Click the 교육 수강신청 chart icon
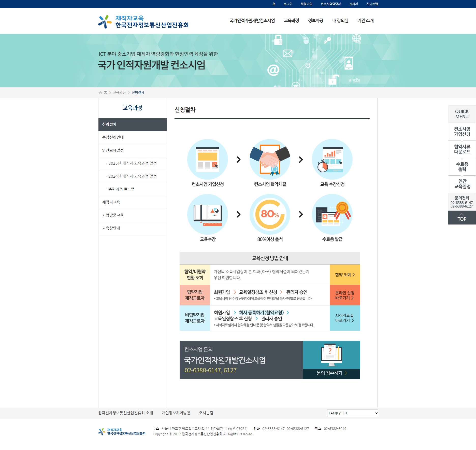Screen dimensions: 476x450 332,159
